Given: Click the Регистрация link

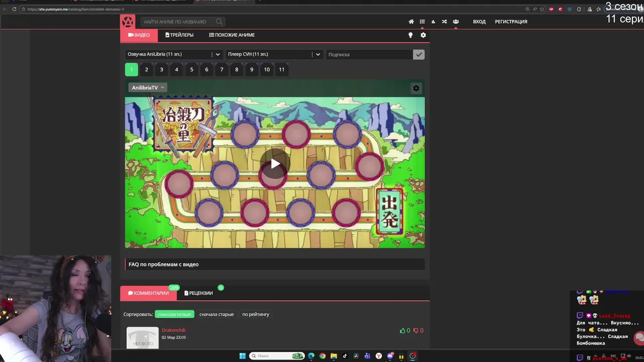Looking at the screenshot, I should pyautogui.click(x=511, y=22).
